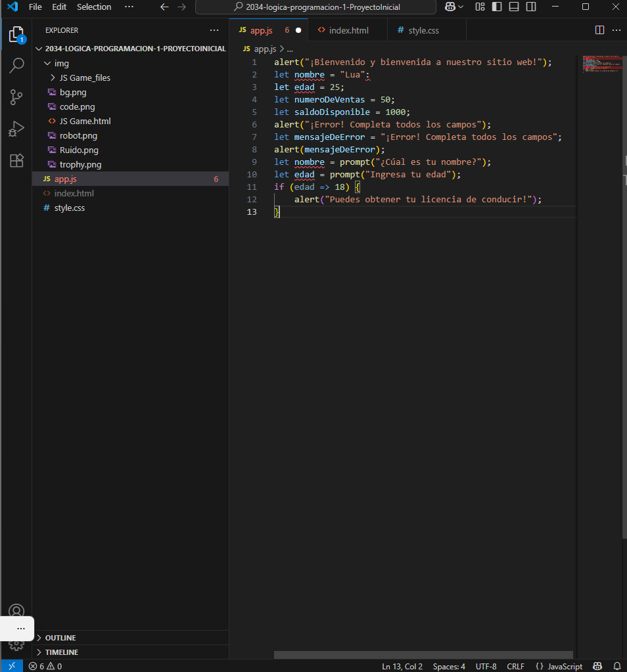Click the editor horizontal scrollbar
Image resolution: width=627 pixels, height=672 pixels.
[423, 655]
